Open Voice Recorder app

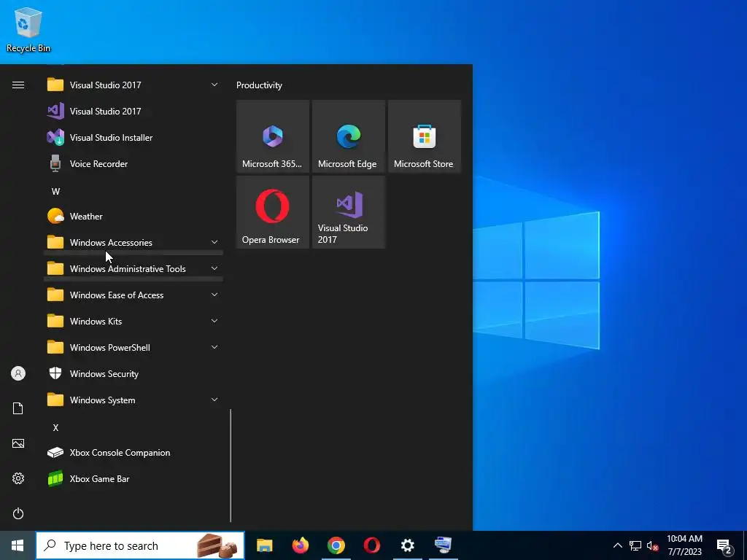point(133,164)
